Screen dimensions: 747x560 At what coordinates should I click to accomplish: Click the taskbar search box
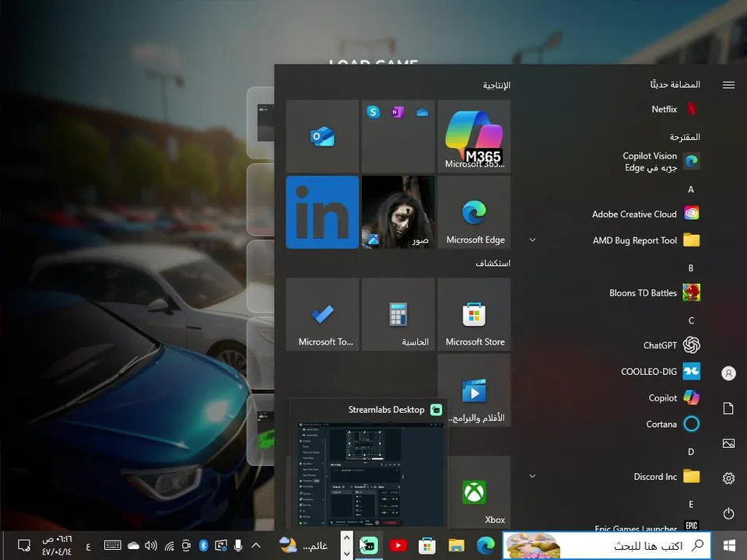click(606, 545)
